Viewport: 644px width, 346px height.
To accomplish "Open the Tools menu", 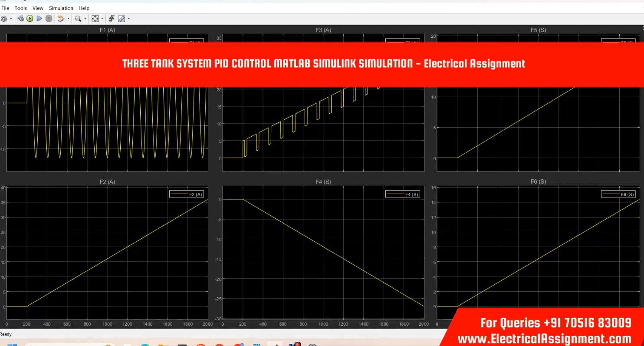I will point(20,8).
